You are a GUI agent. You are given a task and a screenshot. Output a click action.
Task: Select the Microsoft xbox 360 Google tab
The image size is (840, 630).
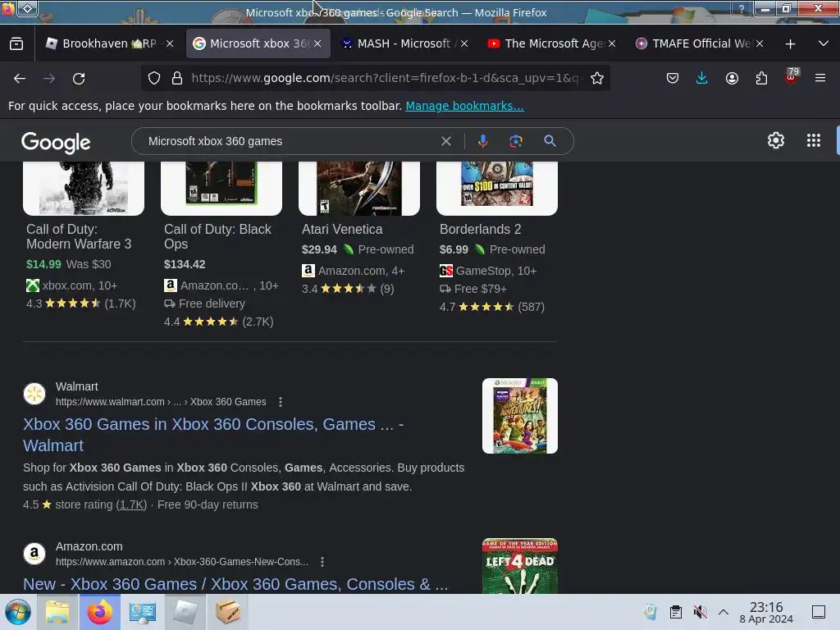(x=257, y=43)
